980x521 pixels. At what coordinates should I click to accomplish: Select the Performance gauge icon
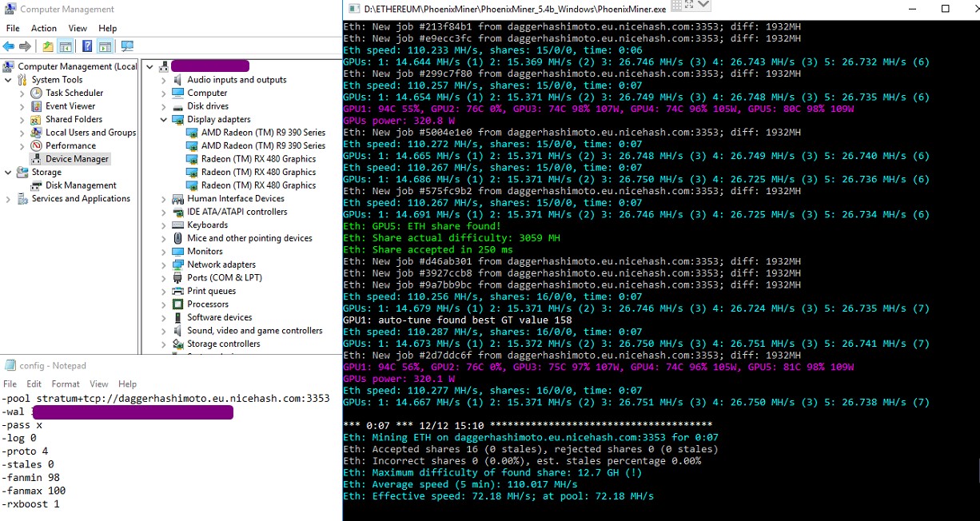(x=37, y=145)
